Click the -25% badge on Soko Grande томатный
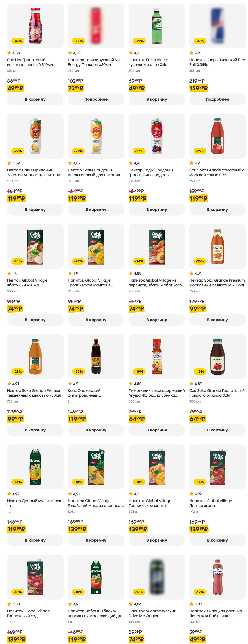248x644 pixels. 200,151
